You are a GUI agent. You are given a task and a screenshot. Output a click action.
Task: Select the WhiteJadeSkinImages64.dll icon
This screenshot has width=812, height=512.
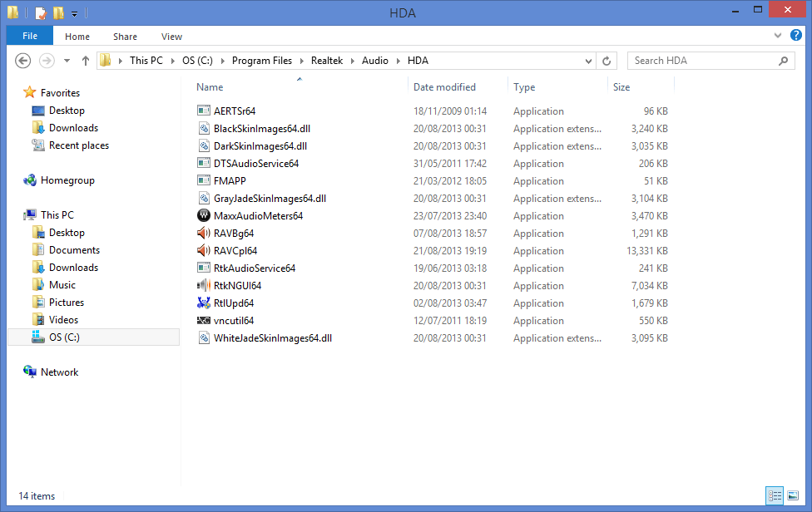pyautogui.click(x=204, y=337)
